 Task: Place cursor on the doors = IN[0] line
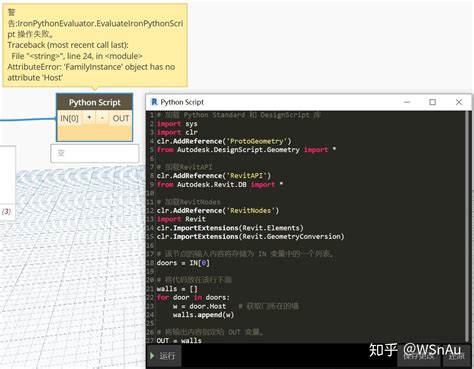tap(183, 263)
